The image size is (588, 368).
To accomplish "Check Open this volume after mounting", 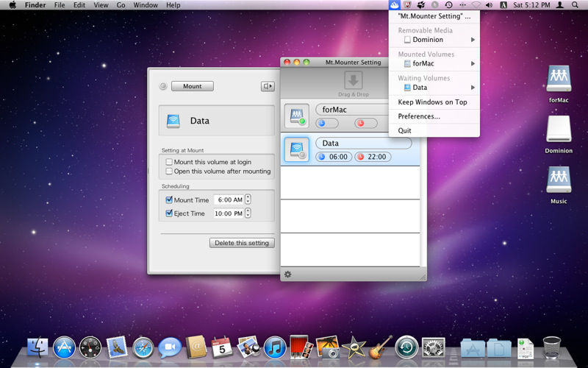I will click(169, 171).
